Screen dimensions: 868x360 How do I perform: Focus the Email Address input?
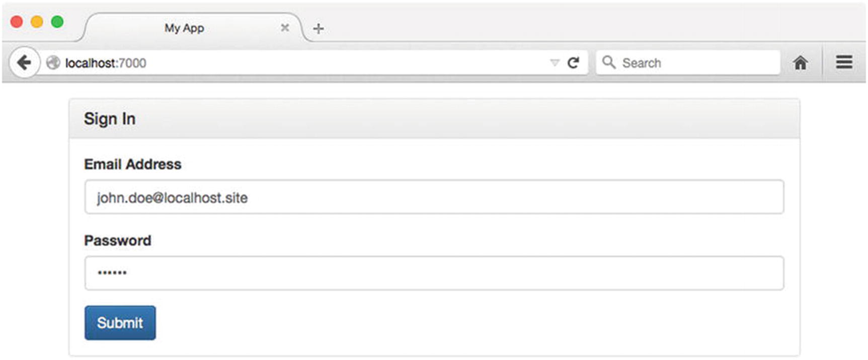[x=434, y=197]
